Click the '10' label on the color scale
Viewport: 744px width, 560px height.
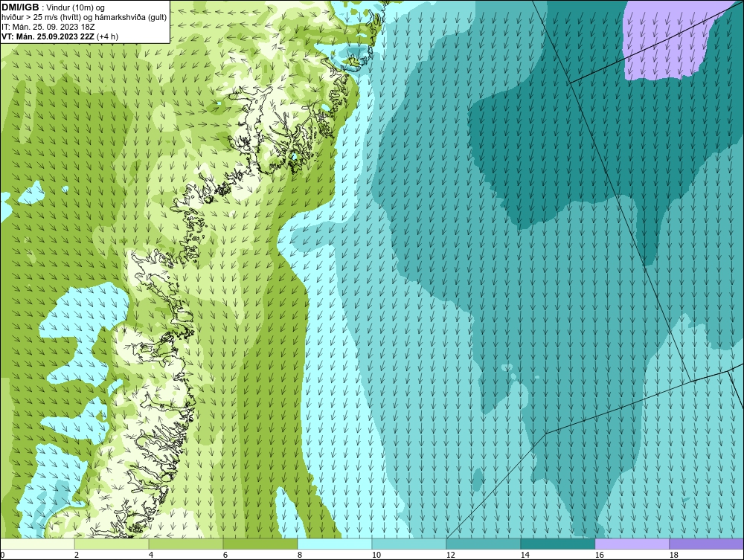[376, 555]
